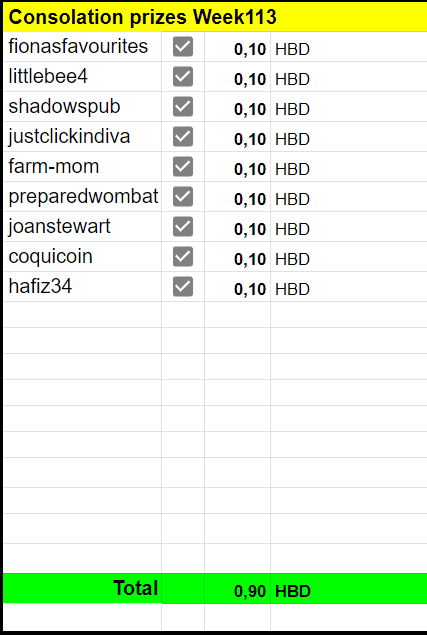Toggle the littlebee4 checkbox

(183, 77)
